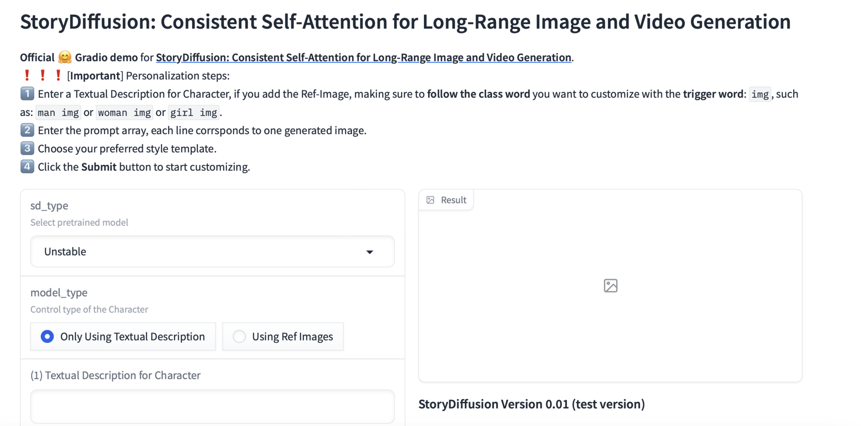
Task: Click the step 2 number icon
Action: click(27, 130)
